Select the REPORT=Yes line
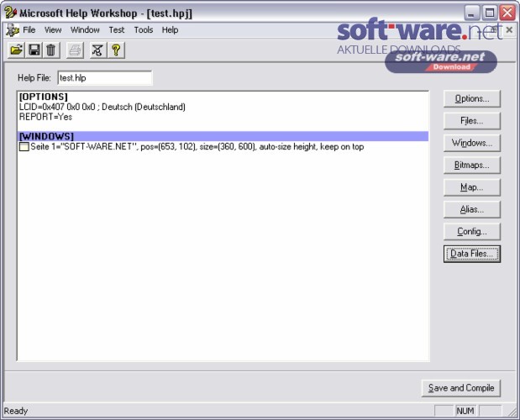The height and width of the screenshot is (420, 520). tap(45, 117)
